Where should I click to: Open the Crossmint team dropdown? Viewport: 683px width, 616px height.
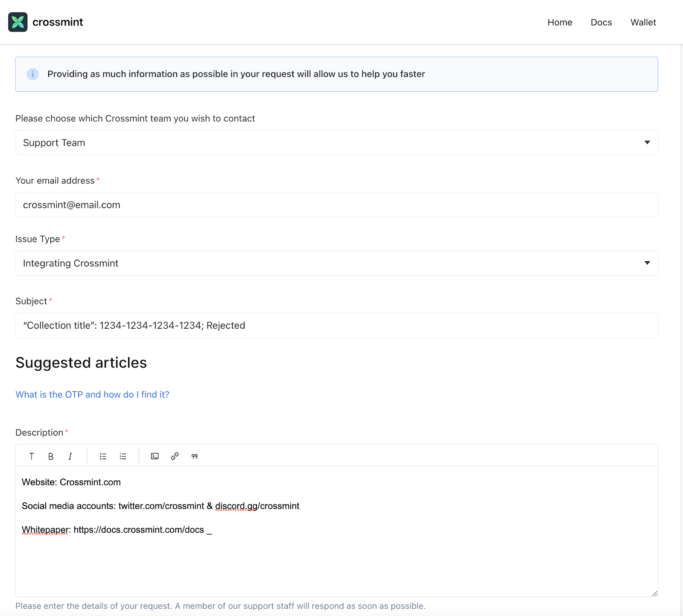coord(336,143)
